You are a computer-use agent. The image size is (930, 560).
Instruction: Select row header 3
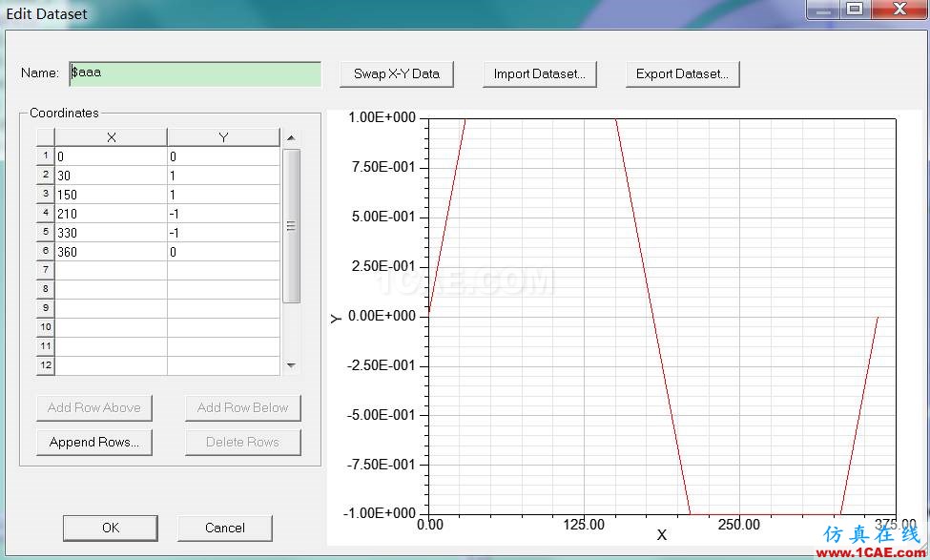pyautogui.click(x=46, y=194)
